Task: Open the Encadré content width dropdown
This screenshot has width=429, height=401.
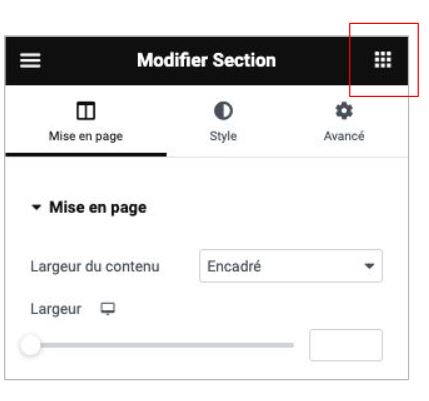Action: (291, 266)
